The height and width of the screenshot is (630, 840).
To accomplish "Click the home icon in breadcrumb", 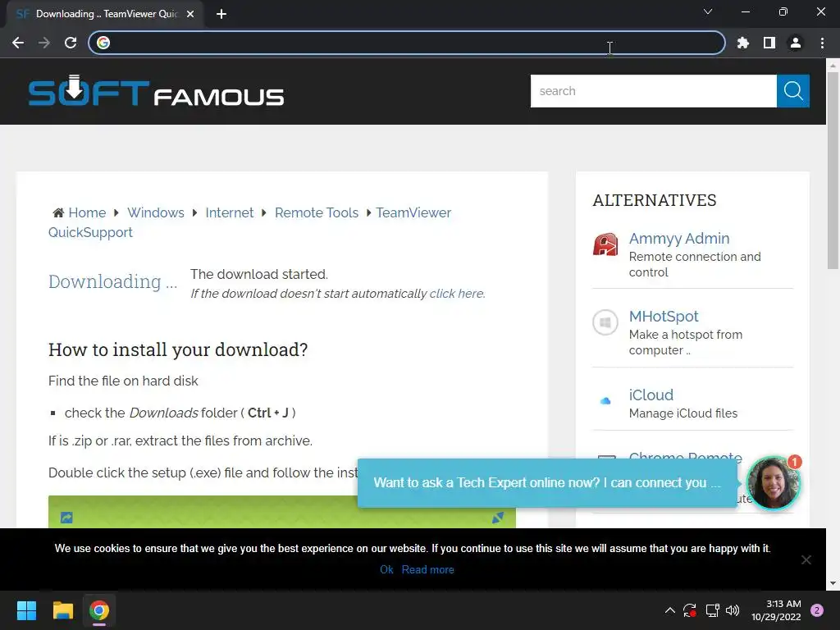I will [x=58, y=212].
